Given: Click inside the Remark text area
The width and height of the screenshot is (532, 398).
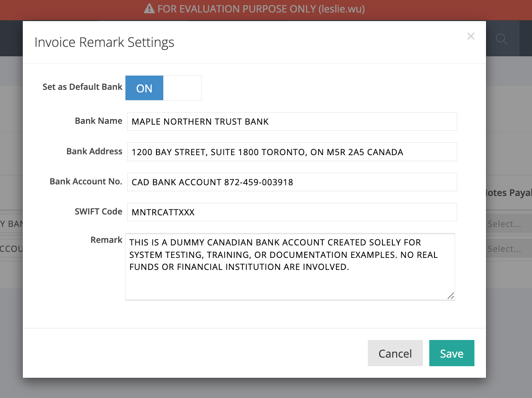Looking at the screenshot, I should 290,266.
